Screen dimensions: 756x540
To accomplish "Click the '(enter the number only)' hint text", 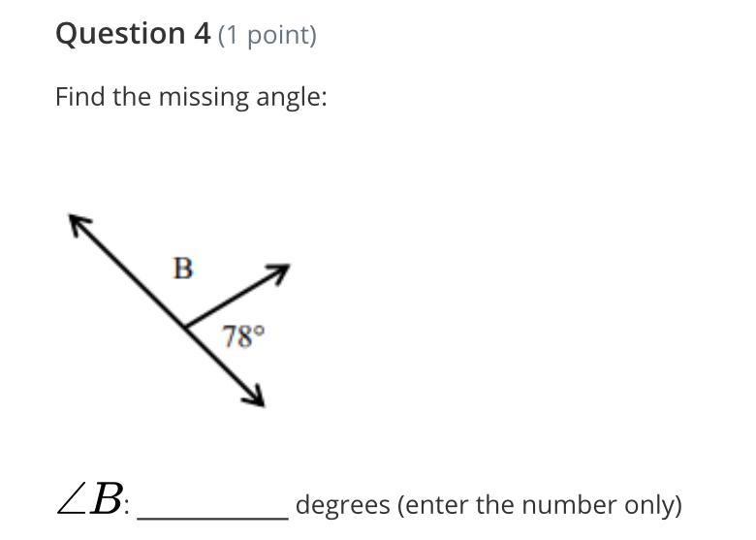I will (x=540, y=505).
